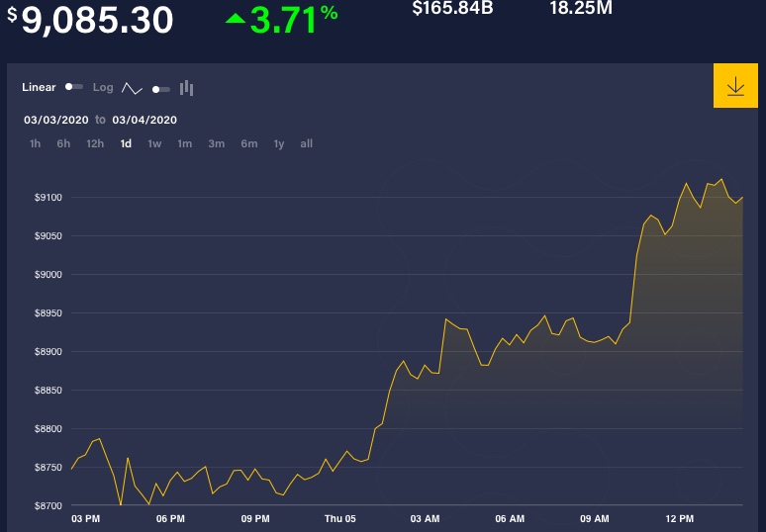Viewport: 766px width, 532px height.
Task: Select the 1d time range
Action: coord(126,143)
